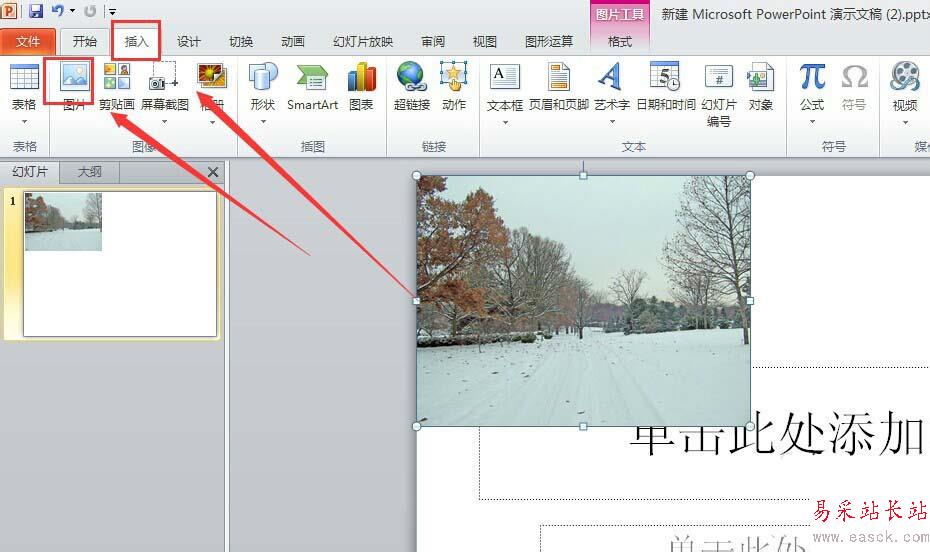This screenshot has height=552, width=930.
Task: Insert a video with 视频 icon
Action: pos(904,77)
